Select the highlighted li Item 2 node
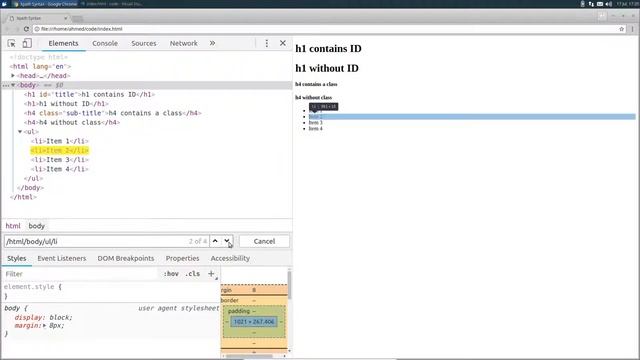This screenshot has height=360, width=640. [x=60, y=151]
